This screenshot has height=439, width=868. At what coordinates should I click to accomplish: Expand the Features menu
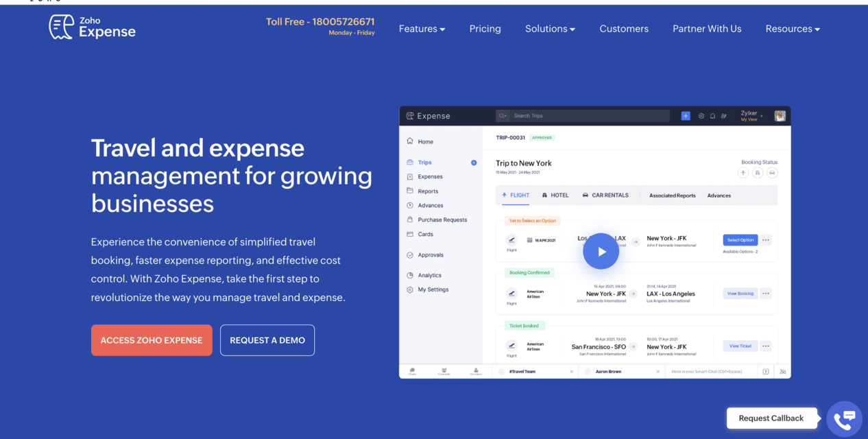[x=422, y=29]
